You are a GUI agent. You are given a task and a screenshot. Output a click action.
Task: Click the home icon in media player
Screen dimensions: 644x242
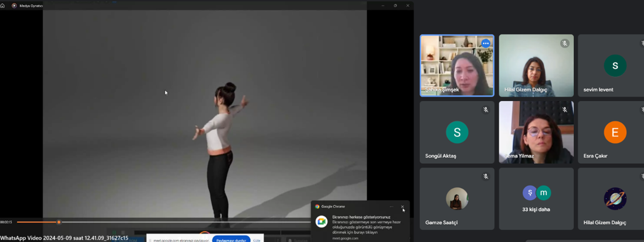(x=3, y=6)
